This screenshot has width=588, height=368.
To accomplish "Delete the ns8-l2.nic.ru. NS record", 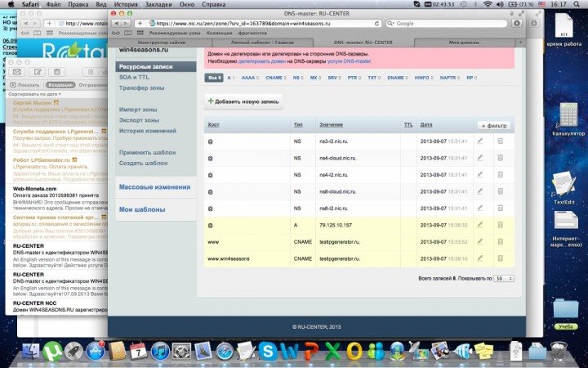I will point(500,208).
